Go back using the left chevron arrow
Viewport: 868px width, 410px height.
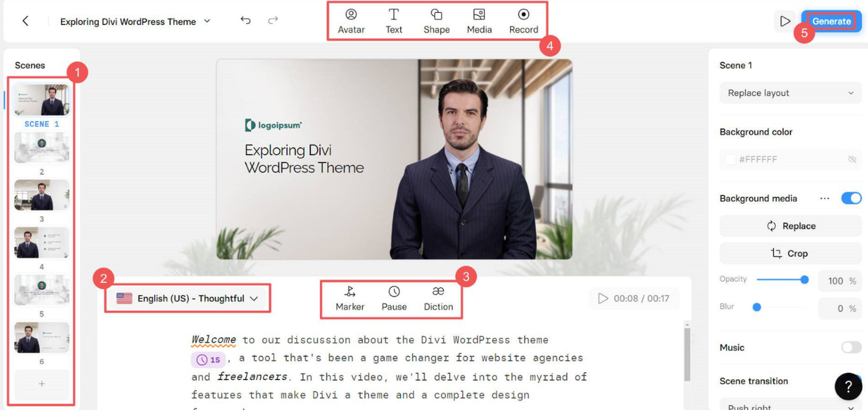point(25,21)
